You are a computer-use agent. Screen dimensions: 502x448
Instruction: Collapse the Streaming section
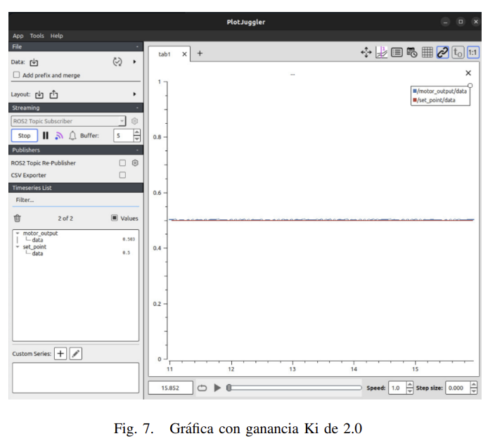(137, 108)
